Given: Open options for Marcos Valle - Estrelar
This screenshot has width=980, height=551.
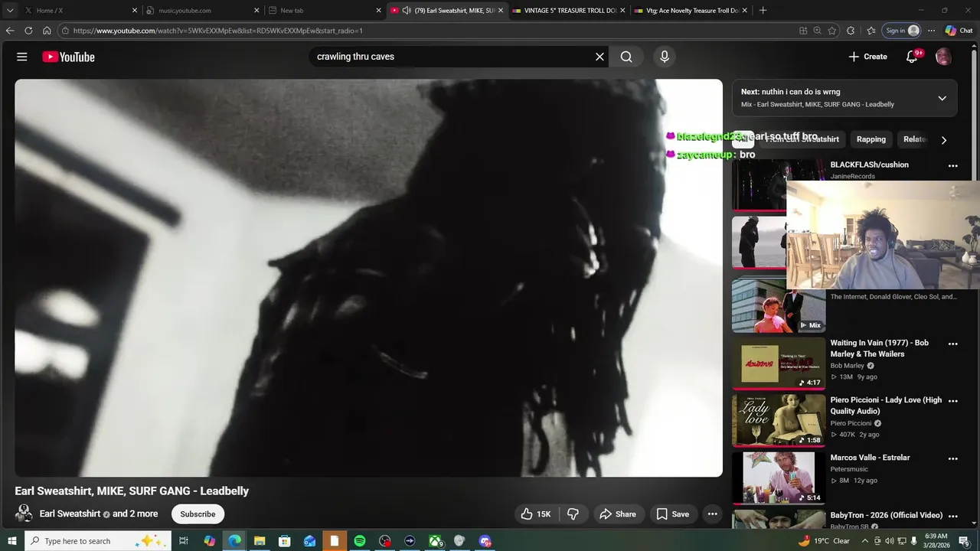Looking at the screenshot, I should 952,458.
